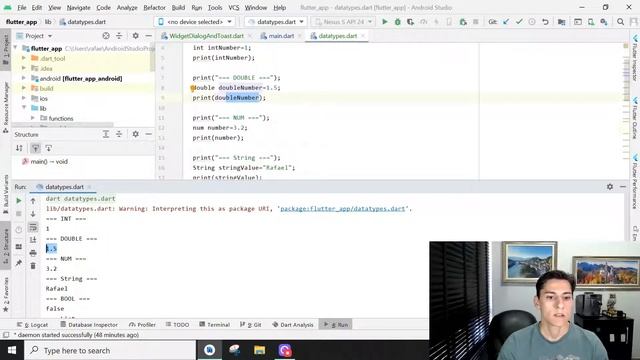Select main() in the Structure panel
640x360 pixels.
click(45, 162)
